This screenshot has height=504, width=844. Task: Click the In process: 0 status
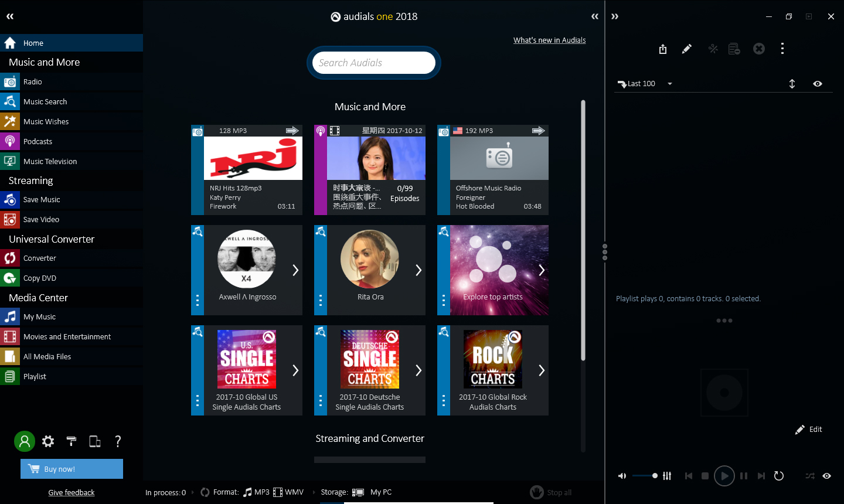coord(166,493)
